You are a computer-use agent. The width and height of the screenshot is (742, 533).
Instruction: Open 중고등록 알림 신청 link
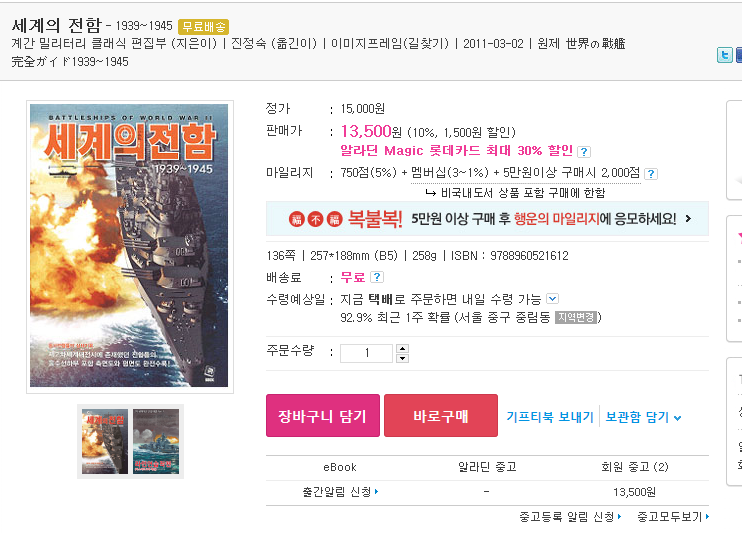[570, 517]
